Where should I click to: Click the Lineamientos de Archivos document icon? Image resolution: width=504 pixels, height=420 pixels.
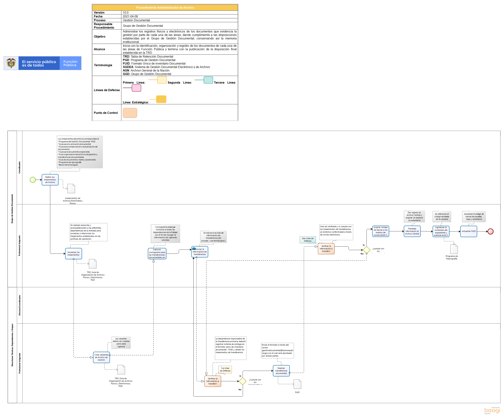[71, 189]
